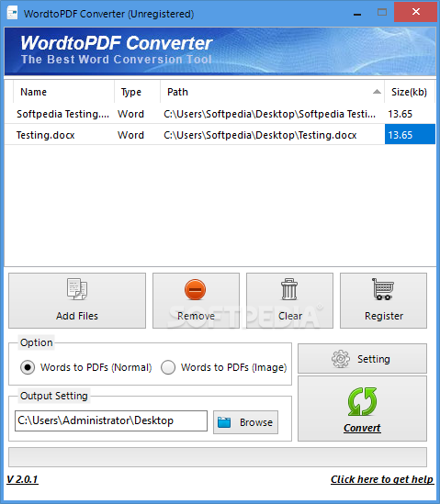Click the green Convert arrows icon
Screen dimensions: 440x504
[362, 401]
